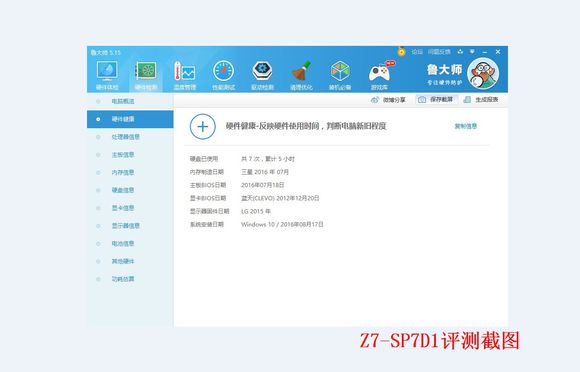This screenshot has height=372, width=580.
Task: Select 显卡信息 in the sidebar
Action: coord(130,208)
